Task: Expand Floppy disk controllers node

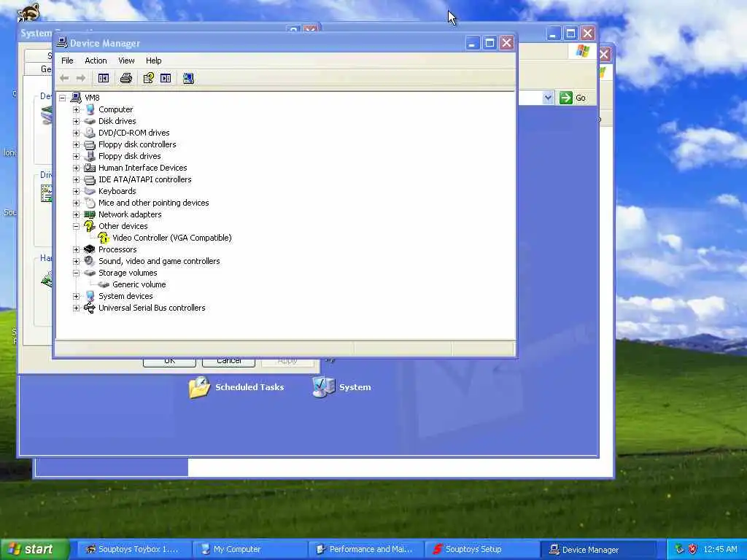Action: coord(76,144)
